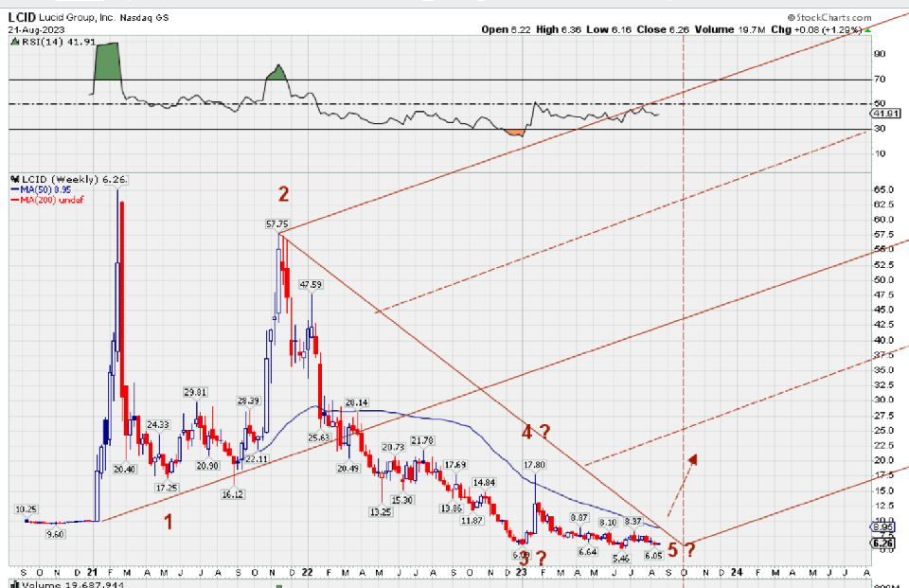Image resolution: width=909 pixels, height=588 pixels.
Task: Click the 6.05 low price label
Action: 653,556
